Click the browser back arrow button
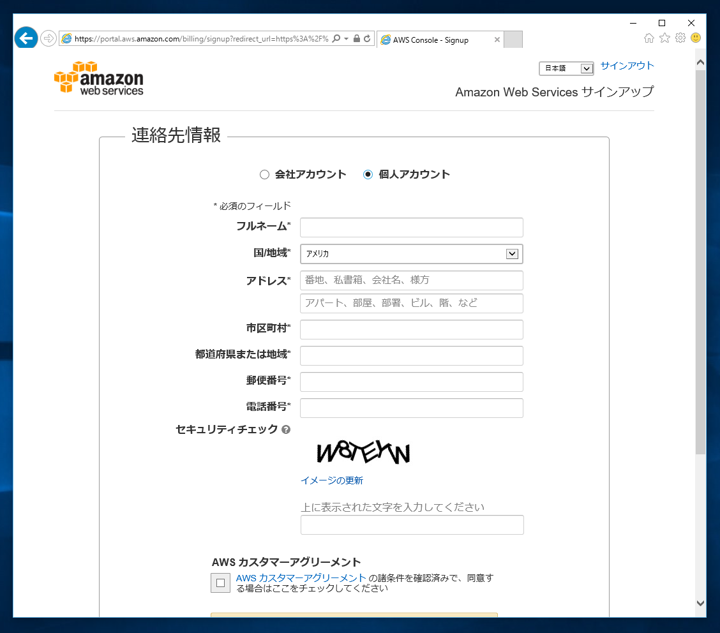The image size is (720, 633). (x=26, y=38)
